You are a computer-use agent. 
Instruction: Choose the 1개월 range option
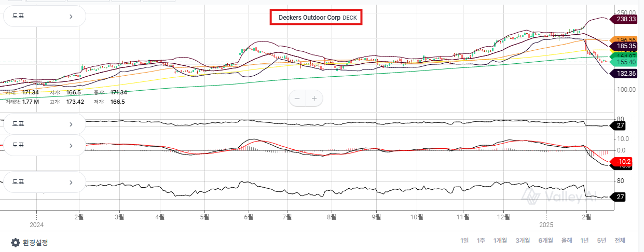click(x=500, y=241)
